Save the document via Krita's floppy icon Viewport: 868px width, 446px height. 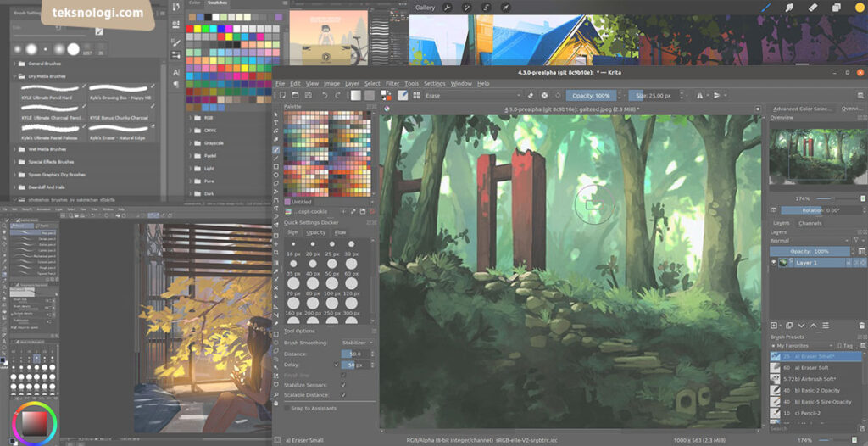tap(309, 95)
